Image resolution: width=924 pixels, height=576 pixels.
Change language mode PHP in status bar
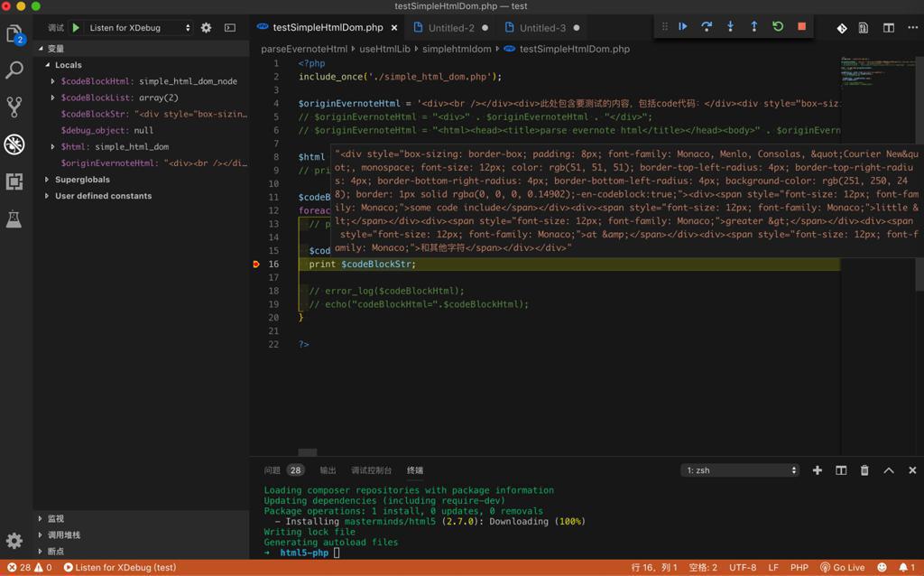coord(799,568)
